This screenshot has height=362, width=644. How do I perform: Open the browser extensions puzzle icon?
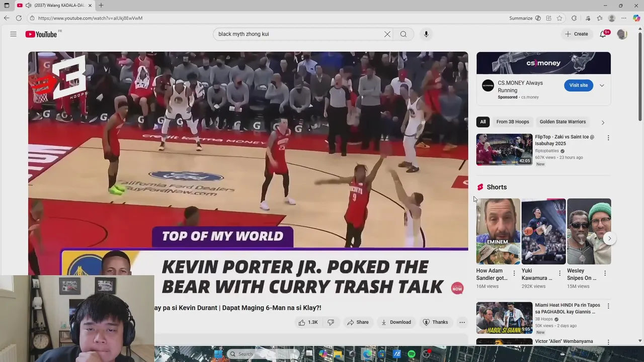574,18
